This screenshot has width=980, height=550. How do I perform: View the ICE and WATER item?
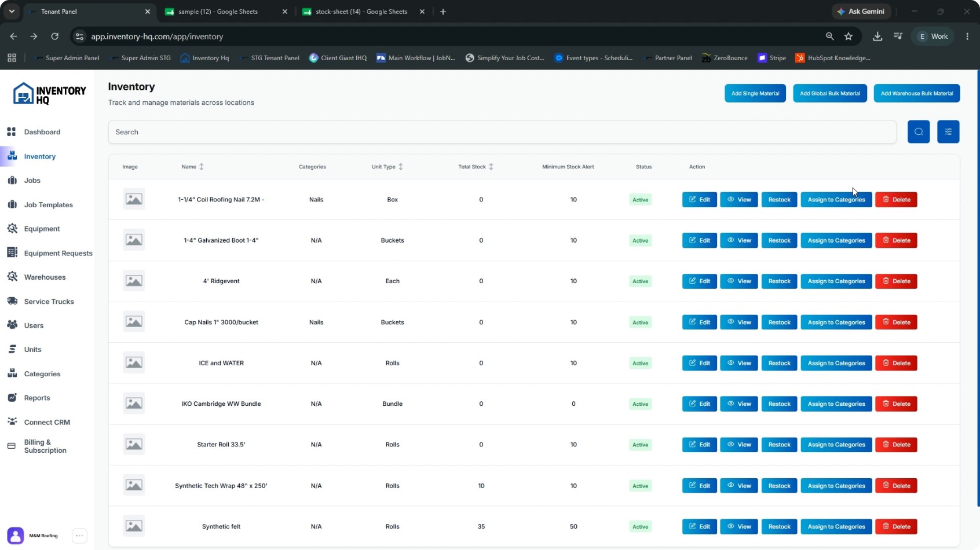pos(739,363)
